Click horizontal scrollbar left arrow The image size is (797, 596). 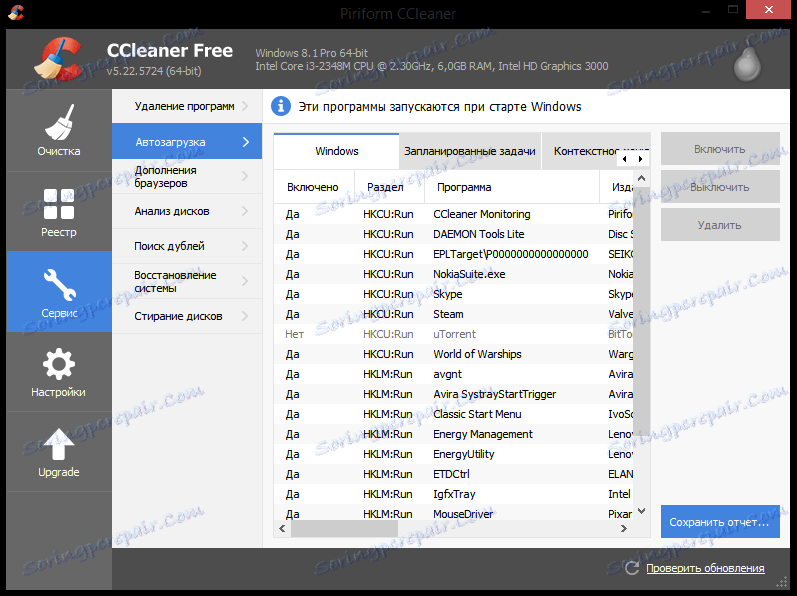[283, 528]
